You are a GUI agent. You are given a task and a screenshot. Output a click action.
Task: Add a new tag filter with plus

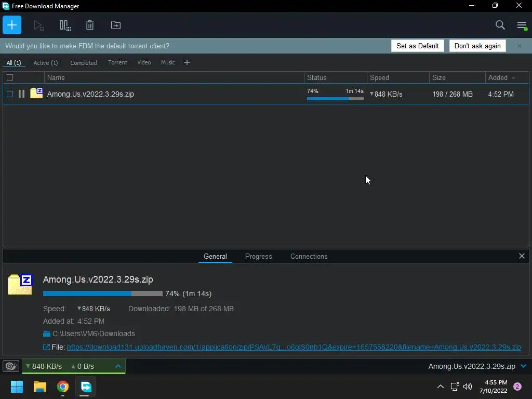coord(187,62)
